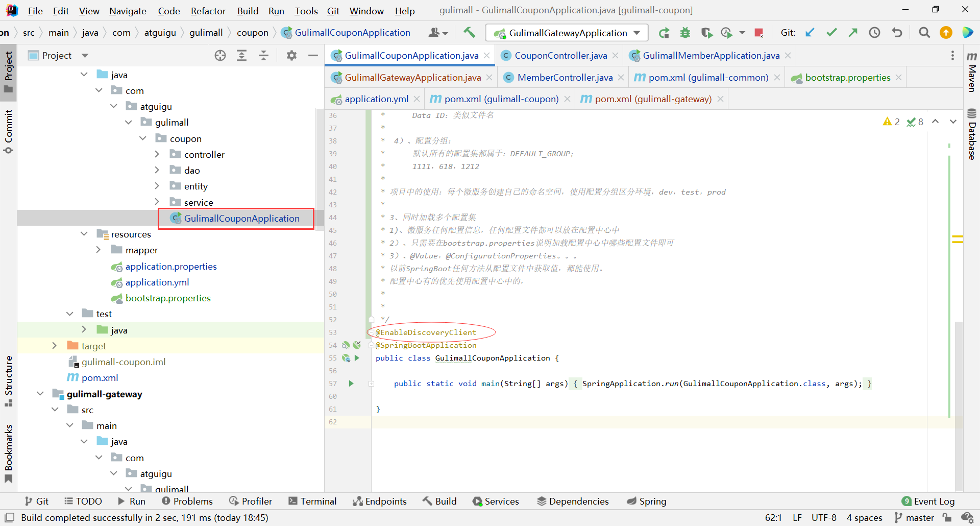Rerun application with green reload icon

pyautogui.click(x=664, y=33)
